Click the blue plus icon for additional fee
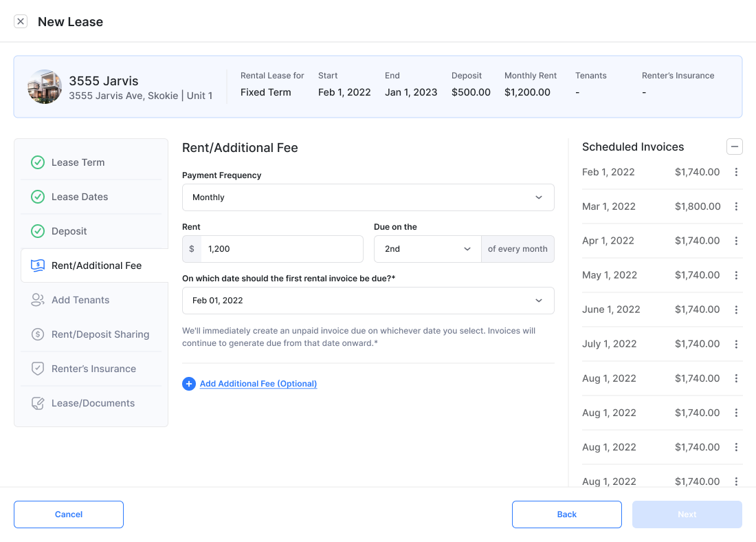This screenshot has height=542, width=756. click(189, 384)
